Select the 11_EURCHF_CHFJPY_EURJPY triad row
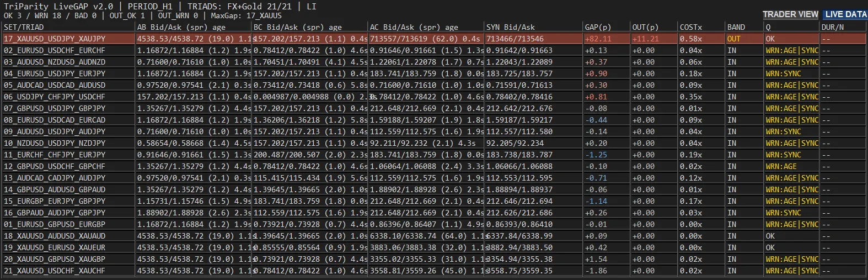The width and height of the screenshot is (868, 280). (434, 155)
